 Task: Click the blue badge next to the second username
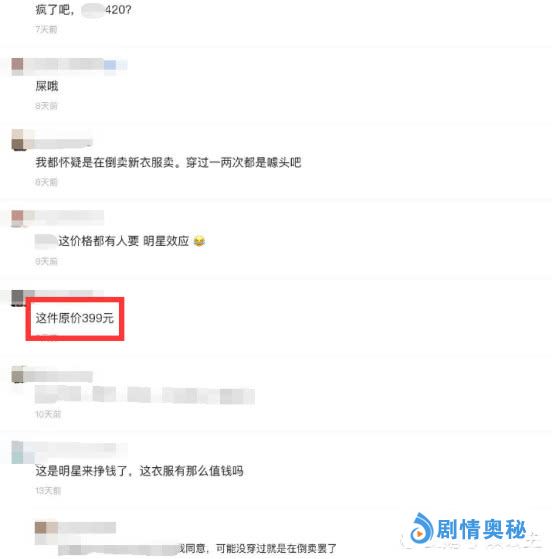[x=110, y=65]
